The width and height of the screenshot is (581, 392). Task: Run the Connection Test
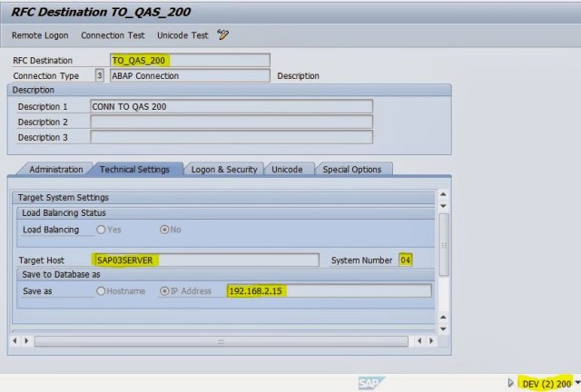click(x=113, y=35)
